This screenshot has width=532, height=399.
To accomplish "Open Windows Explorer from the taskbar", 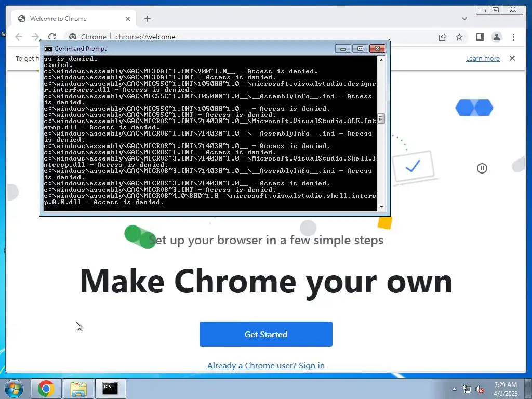I will pos(78,389).
